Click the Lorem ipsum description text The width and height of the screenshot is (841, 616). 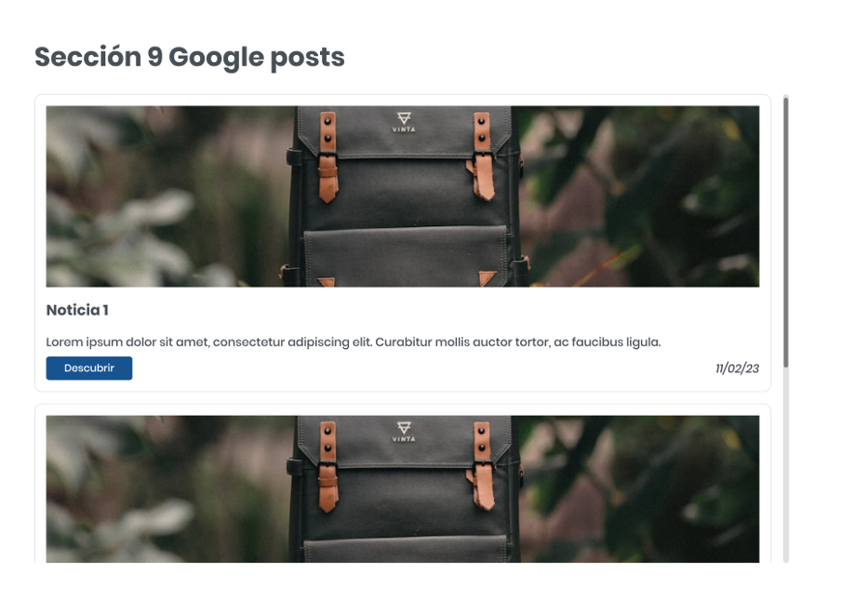coord(354,342)
